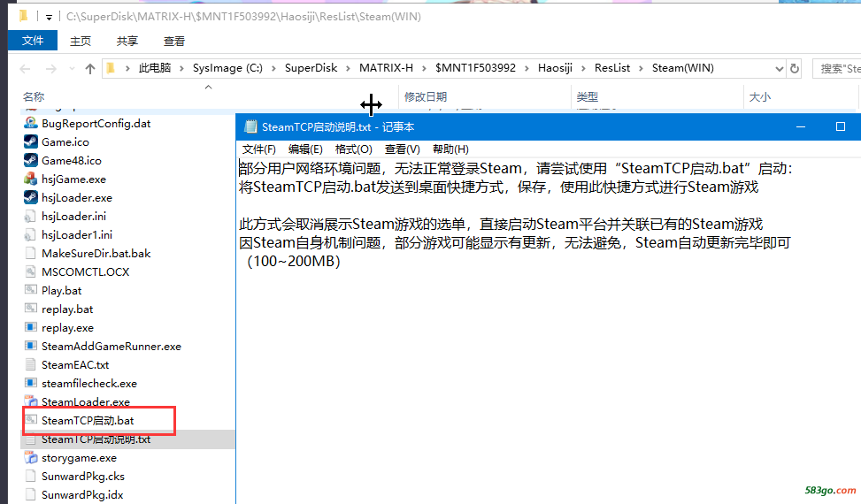Expand the recent locations dropdown arrow
This screenshot has height=504, width=861.
pos(72,69)
